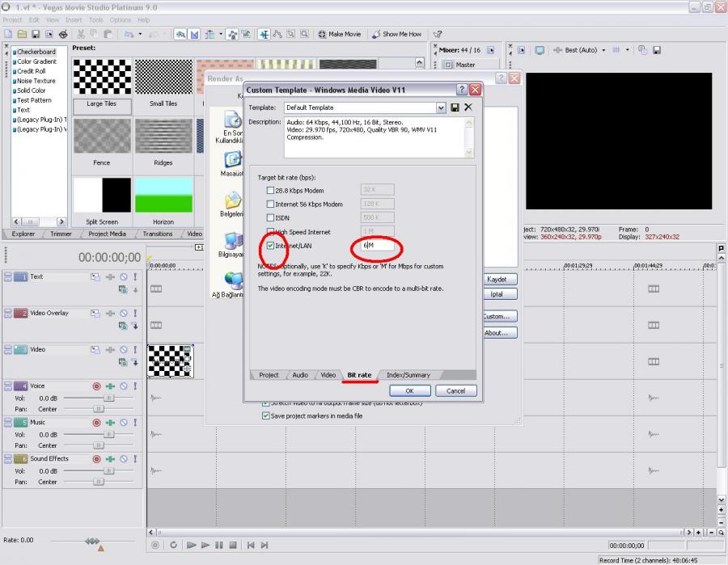
Task: Save the template using the disk icon
Action: click(455, 108)
